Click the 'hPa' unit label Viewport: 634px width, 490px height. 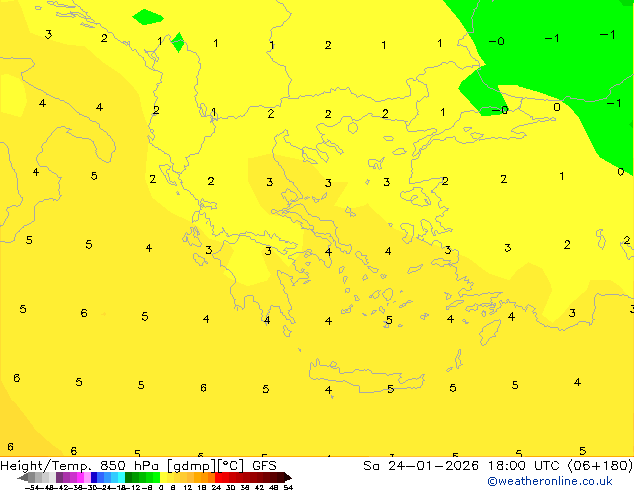[x=146, y=466]
